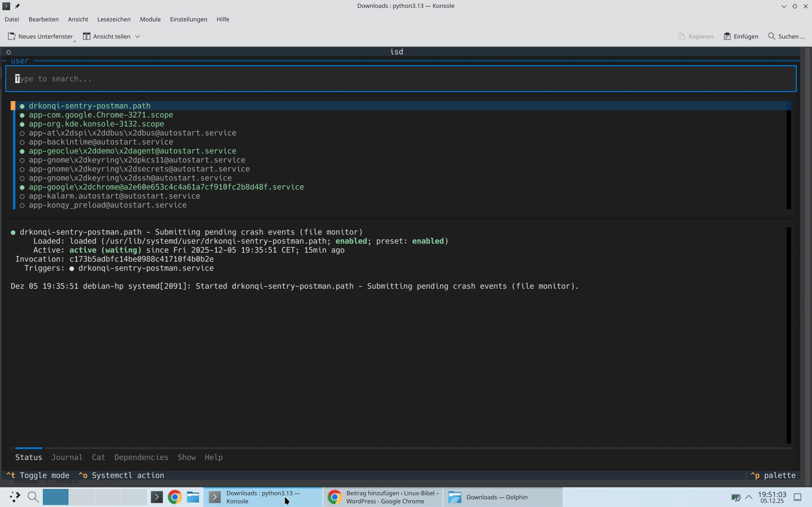The width and height of the screenshot is (812, 507).
Task: Open the Suchen search tool
Action: [x=786, y=36]
